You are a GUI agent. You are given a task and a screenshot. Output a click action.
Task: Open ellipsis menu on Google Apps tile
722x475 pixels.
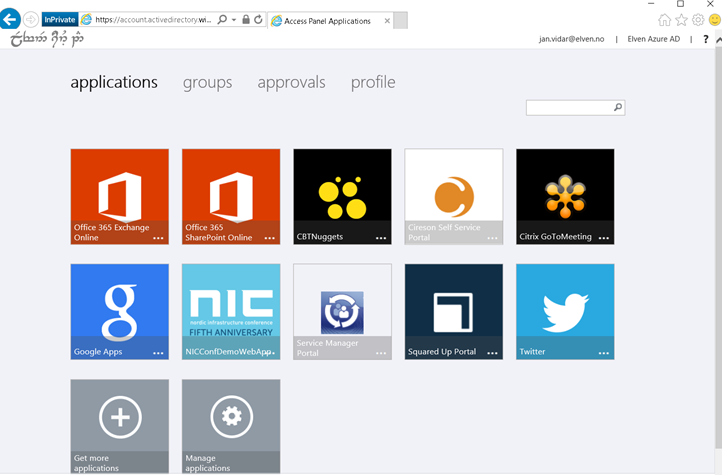click(158, 353)
